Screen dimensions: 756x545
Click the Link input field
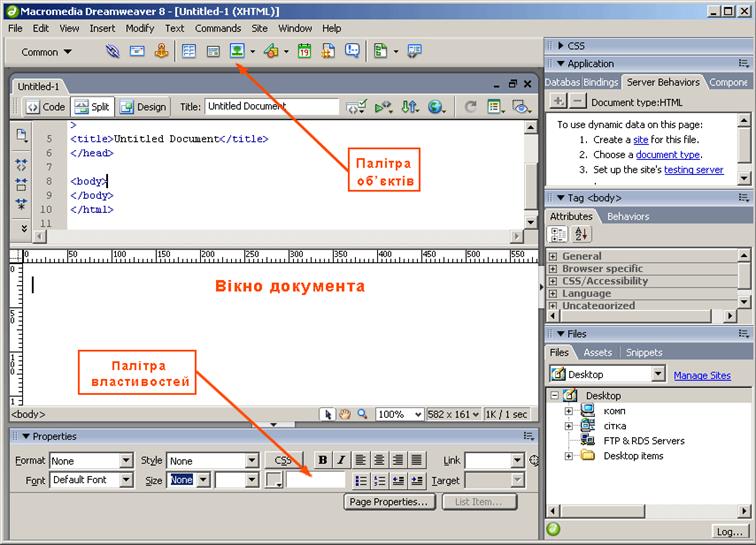(x=488, y=461)
